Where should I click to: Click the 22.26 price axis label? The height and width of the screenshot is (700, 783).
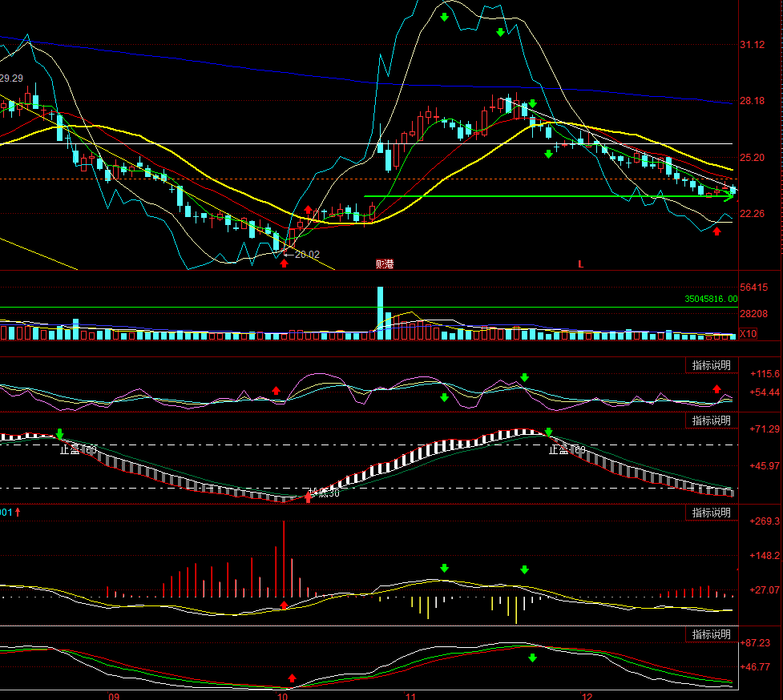tap(752, 214)
